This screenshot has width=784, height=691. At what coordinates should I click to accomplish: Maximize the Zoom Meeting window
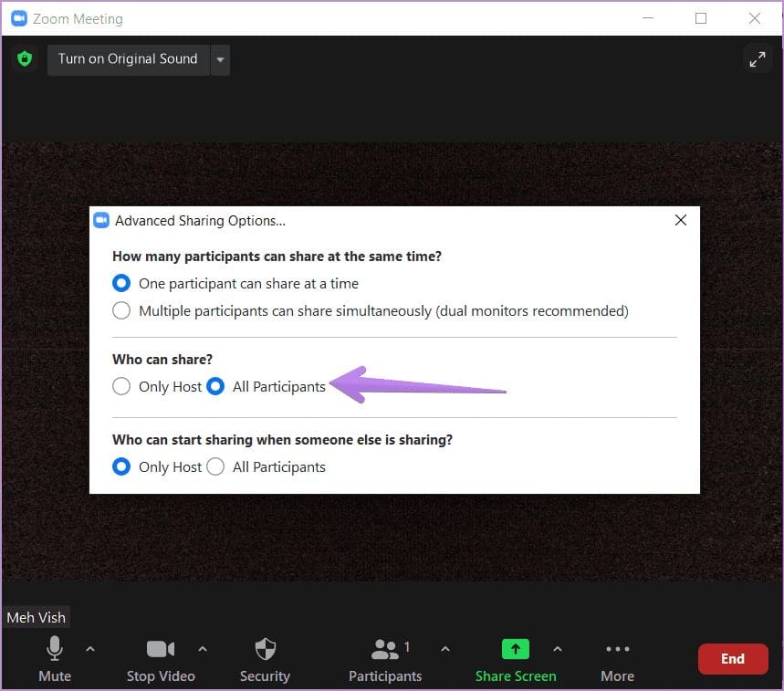[x=701, y=18]
